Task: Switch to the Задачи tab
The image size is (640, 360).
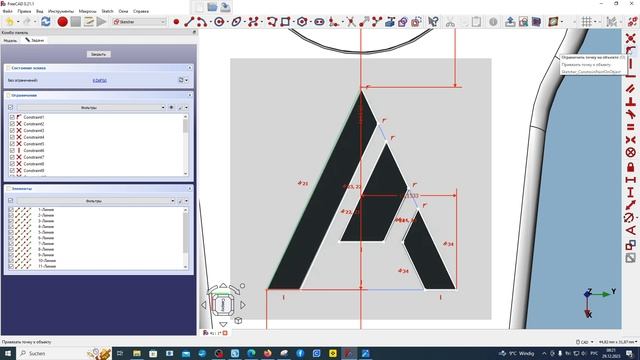Action: [x=35, y=40]
